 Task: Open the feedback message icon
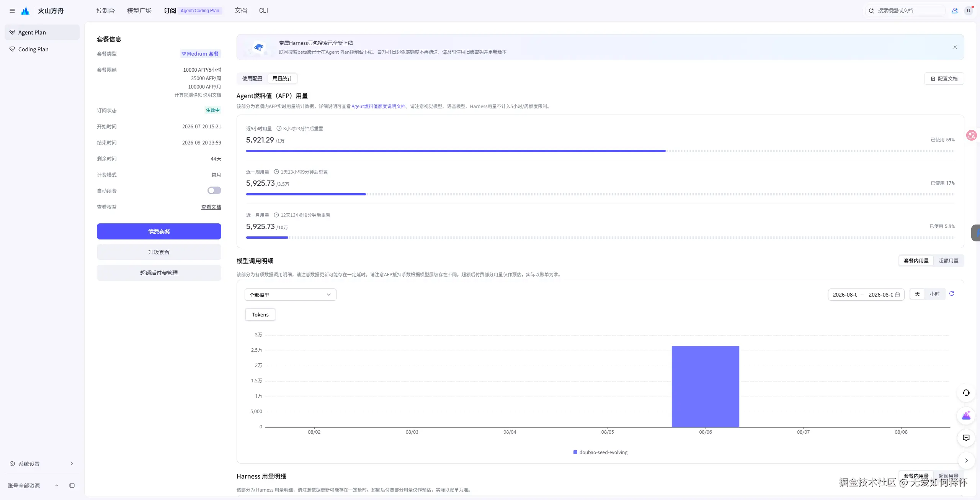pos(966,438)
